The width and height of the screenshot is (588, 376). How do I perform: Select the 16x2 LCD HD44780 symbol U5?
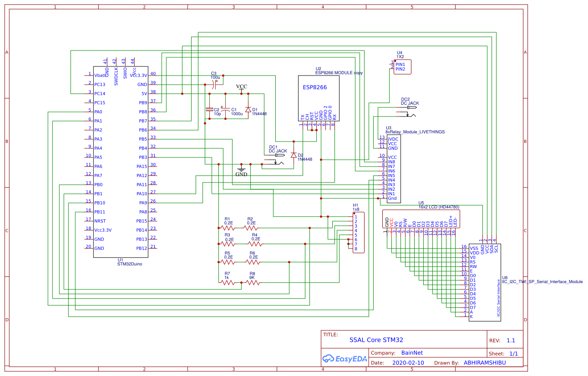421,218
